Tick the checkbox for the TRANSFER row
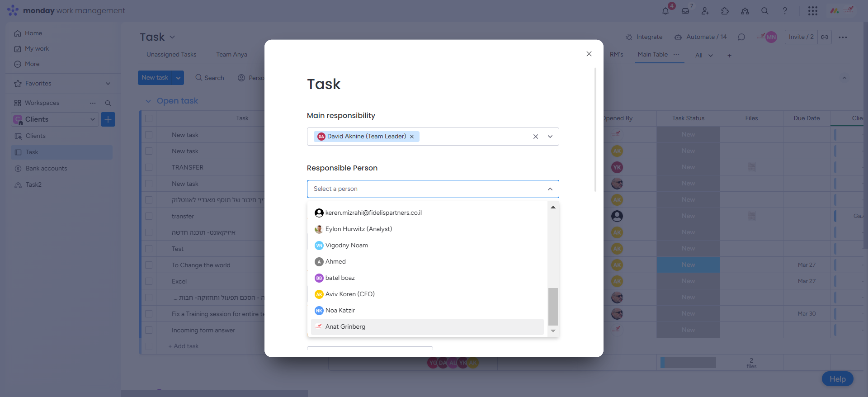The image size is (868, 397). [x=149, y=167]
